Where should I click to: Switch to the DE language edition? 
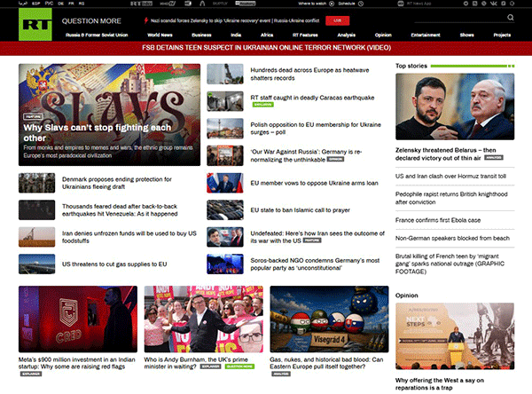pos(60,4)
